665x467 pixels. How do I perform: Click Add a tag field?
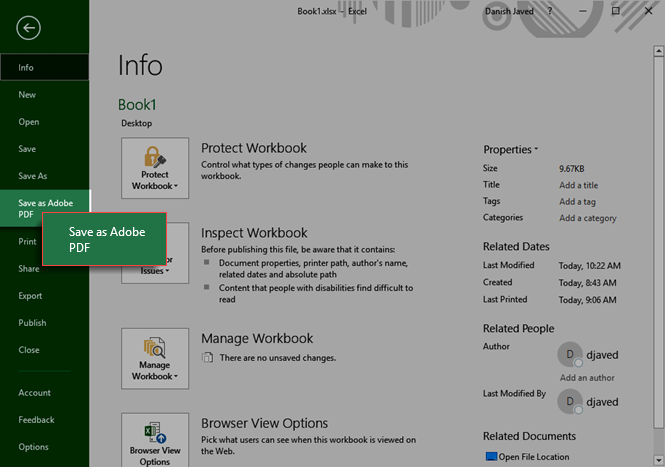(577, 202)
